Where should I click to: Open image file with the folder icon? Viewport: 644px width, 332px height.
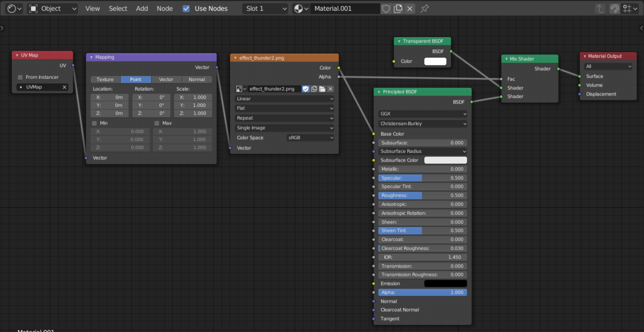click(x=322, y=89)
